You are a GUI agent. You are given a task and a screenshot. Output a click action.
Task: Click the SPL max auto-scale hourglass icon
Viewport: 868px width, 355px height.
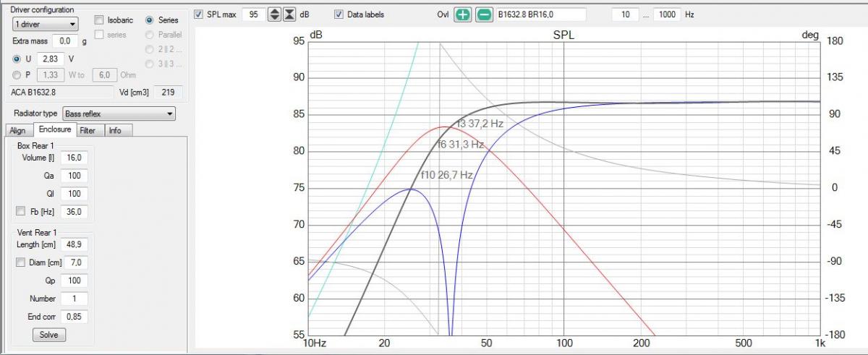[x=289, y=14]
